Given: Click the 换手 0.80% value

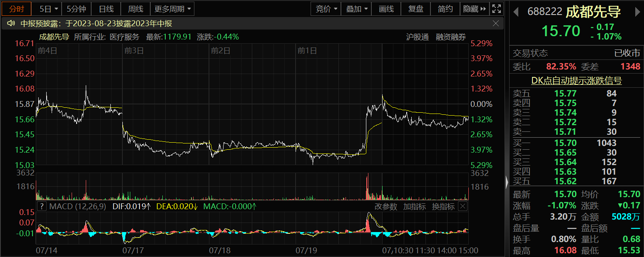Looking at the screenshot, I should (x=564, y=239).
